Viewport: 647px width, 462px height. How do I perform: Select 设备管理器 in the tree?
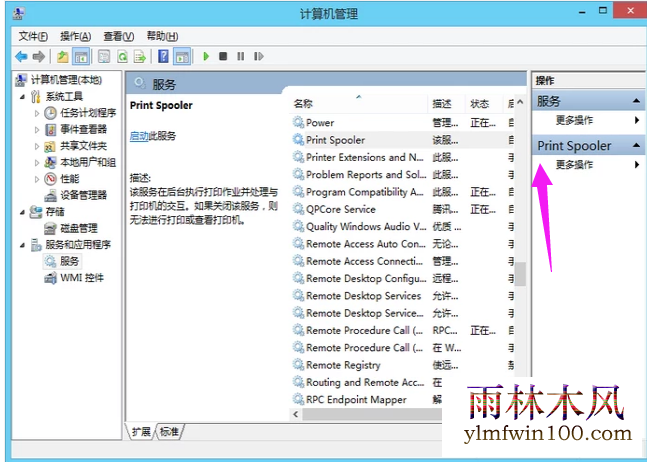pos(84,195)
